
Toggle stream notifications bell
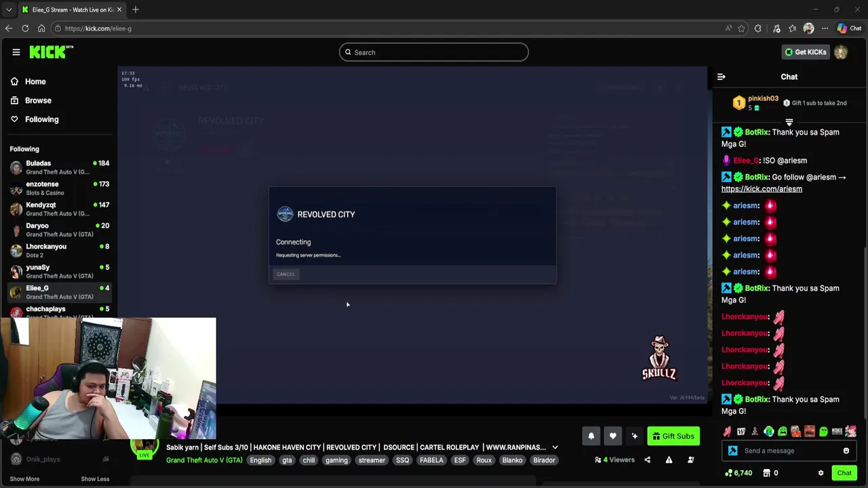591,436
